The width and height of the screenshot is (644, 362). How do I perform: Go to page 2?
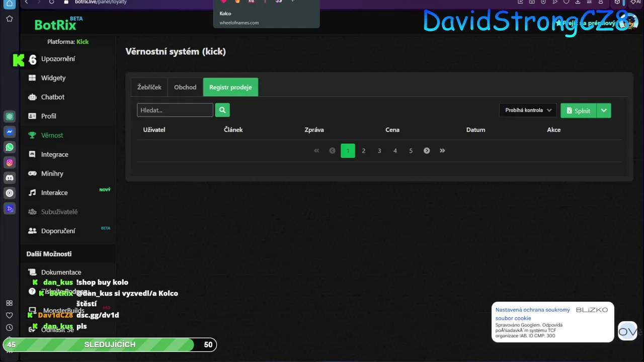coord(364,151)
